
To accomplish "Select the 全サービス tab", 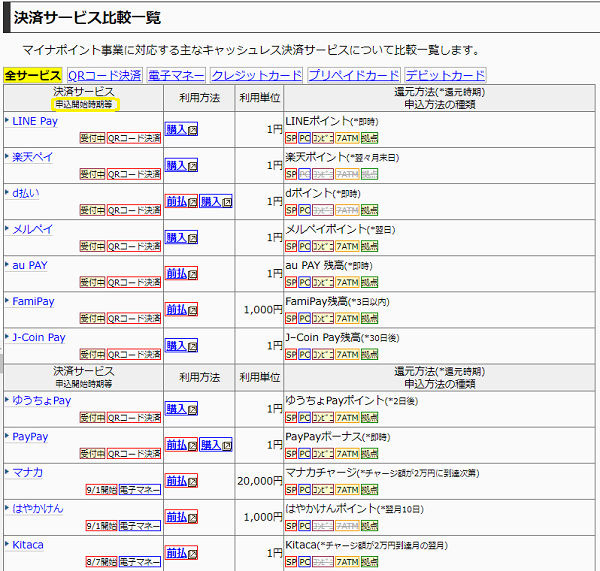I will [x=33, y=75].
